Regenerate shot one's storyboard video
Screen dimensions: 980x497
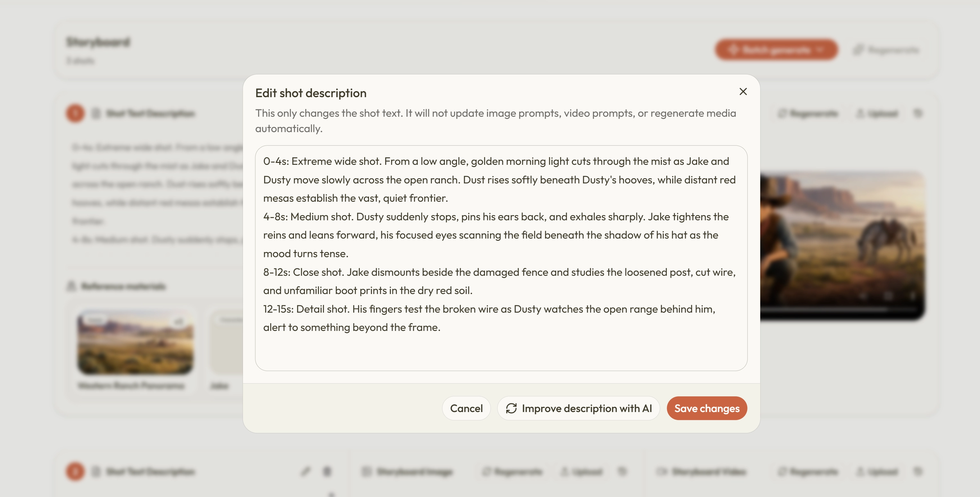[808, 113]
